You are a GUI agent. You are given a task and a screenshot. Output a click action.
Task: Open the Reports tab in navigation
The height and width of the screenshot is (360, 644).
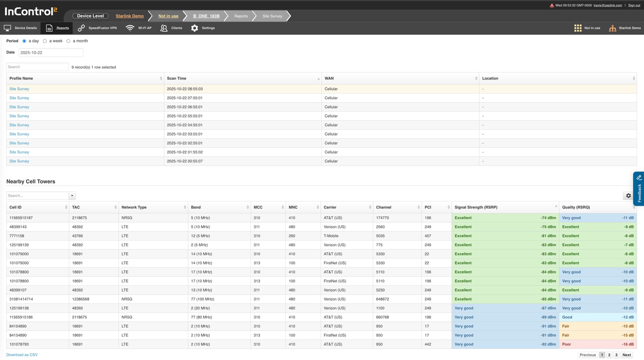click(57, 28)
